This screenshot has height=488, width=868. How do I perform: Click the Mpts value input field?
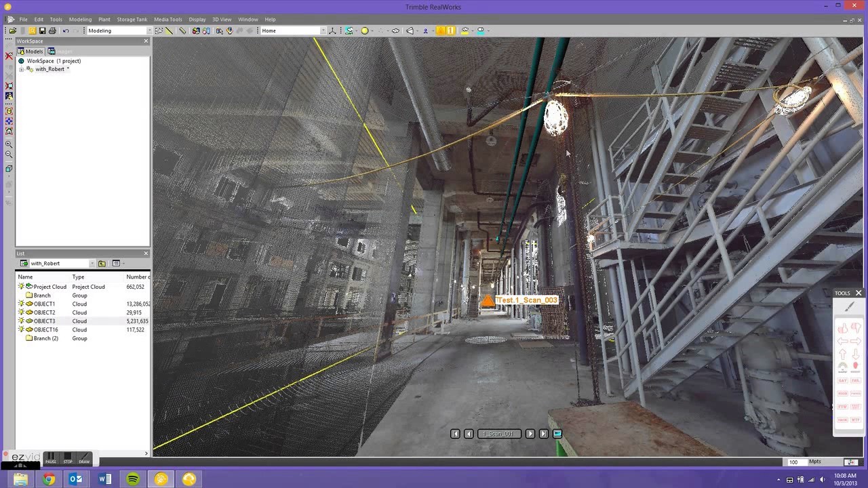[x=795, y=462]
